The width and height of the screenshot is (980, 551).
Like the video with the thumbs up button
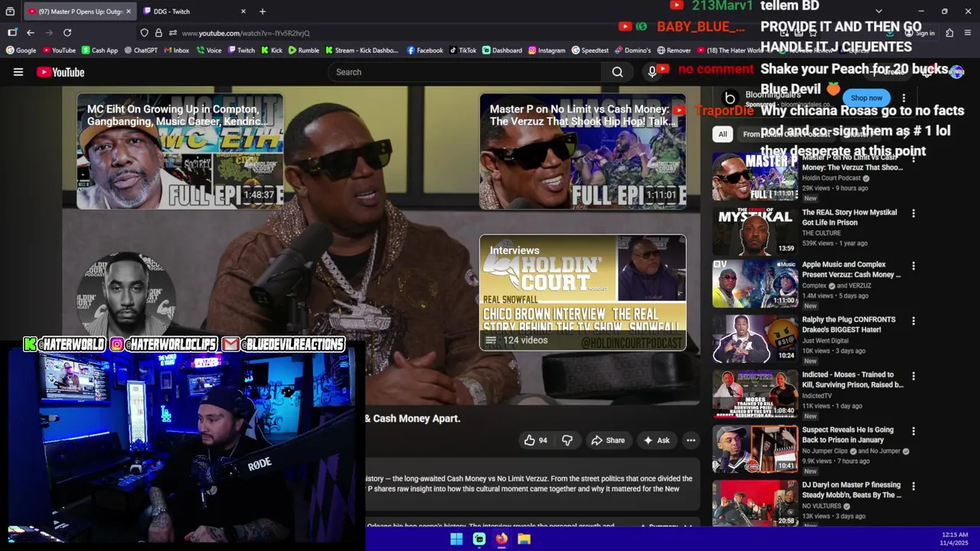pos(536,440)
